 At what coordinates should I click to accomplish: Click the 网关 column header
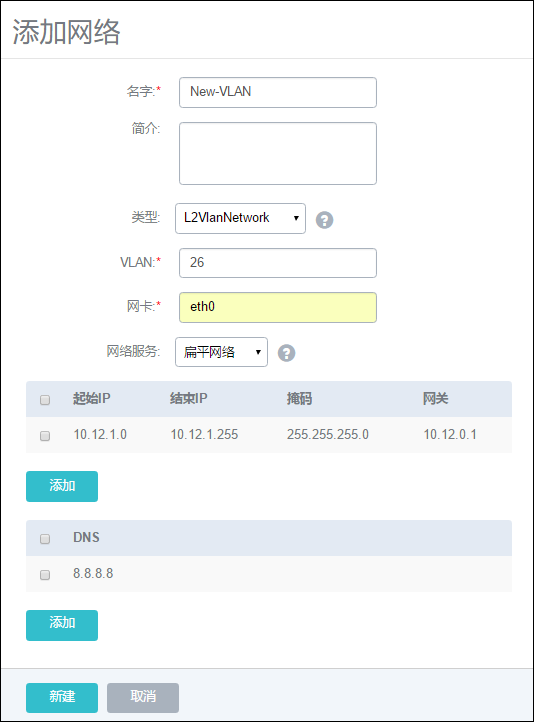tap(435, 398)
